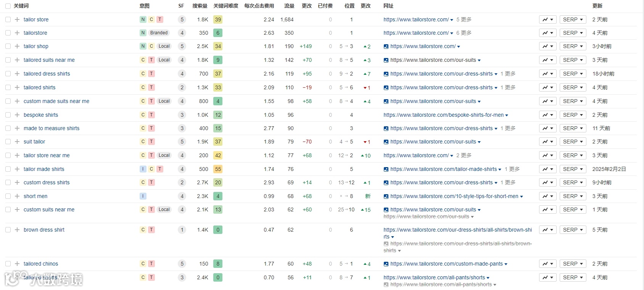Open the trend chart icon for tailor made shirts
644x290 pixels.
548,169
